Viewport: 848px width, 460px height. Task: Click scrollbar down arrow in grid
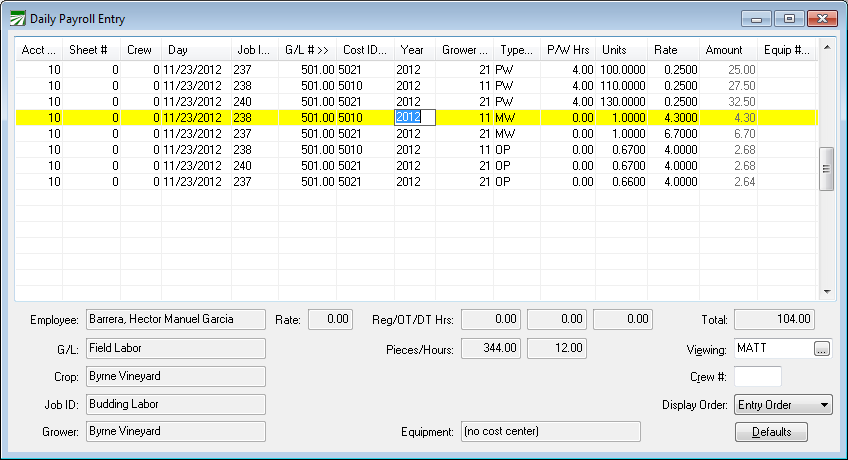coord(826,291)
